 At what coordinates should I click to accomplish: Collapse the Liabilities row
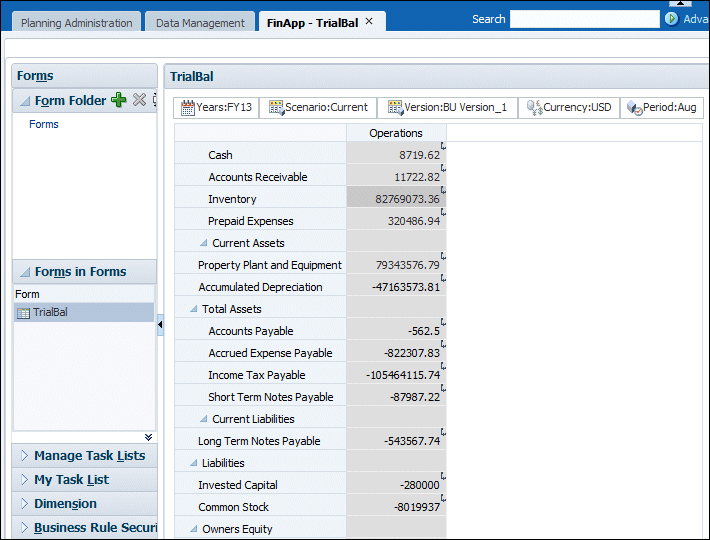193,463
